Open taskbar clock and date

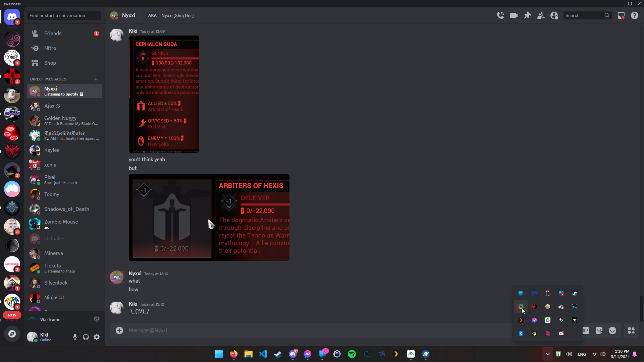pos(620,354)
